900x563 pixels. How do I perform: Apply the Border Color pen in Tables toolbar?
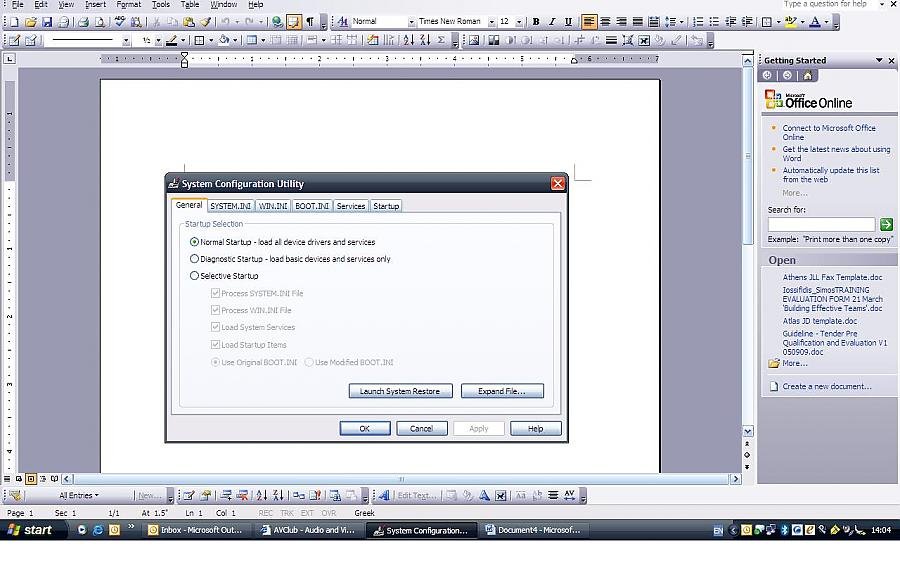[172, 40]
